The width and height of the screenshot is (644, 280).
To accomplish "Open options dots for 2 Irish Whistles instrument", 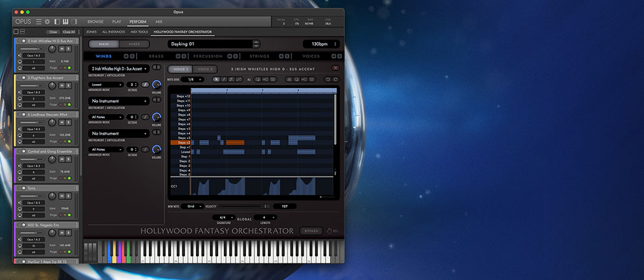I will (x=76, y=41).
